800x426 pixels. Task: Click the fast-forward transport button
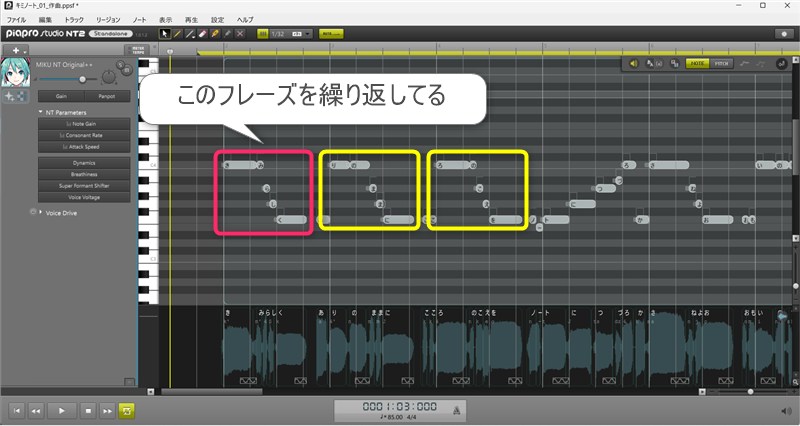pos(107,411)
